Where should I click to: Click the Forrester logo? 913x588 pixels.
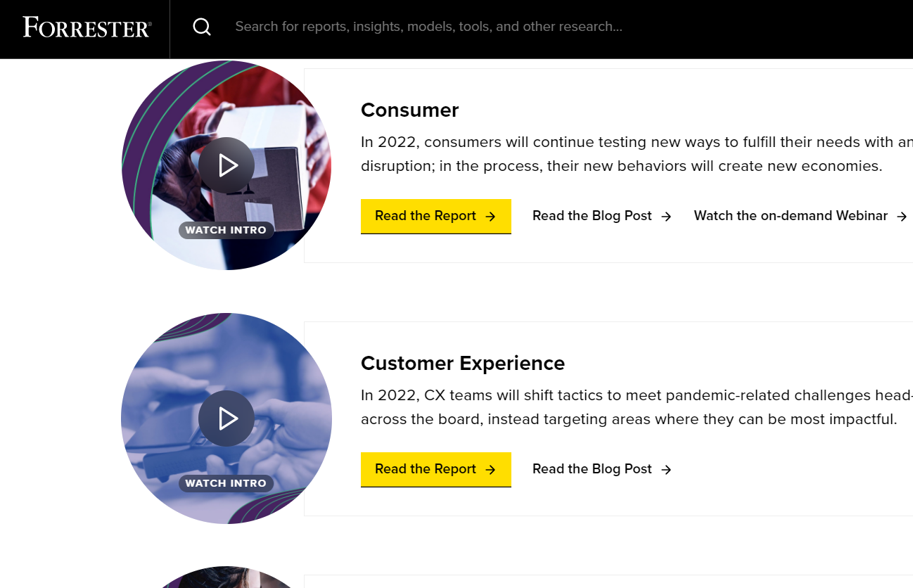tap(87, 27)
